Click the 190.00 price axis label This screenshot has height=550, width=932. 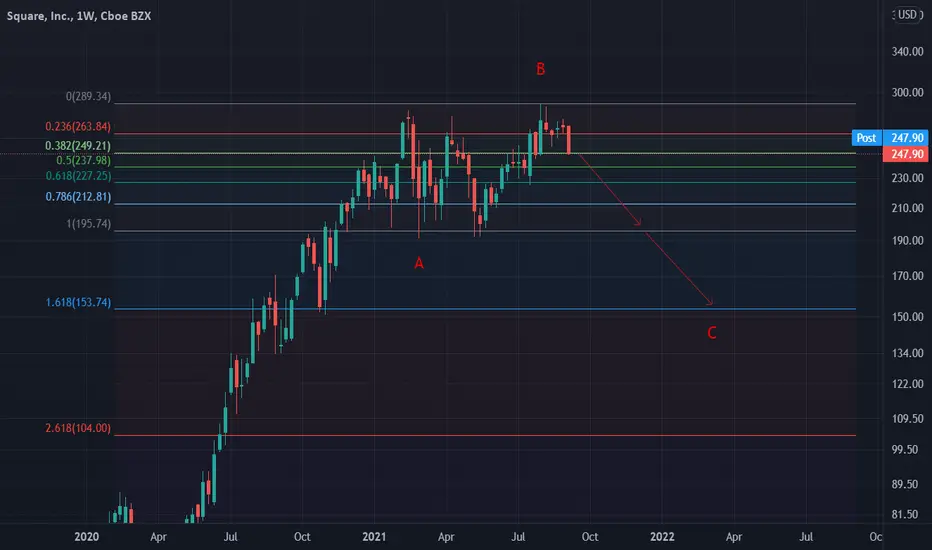click(x=907, y=241)
